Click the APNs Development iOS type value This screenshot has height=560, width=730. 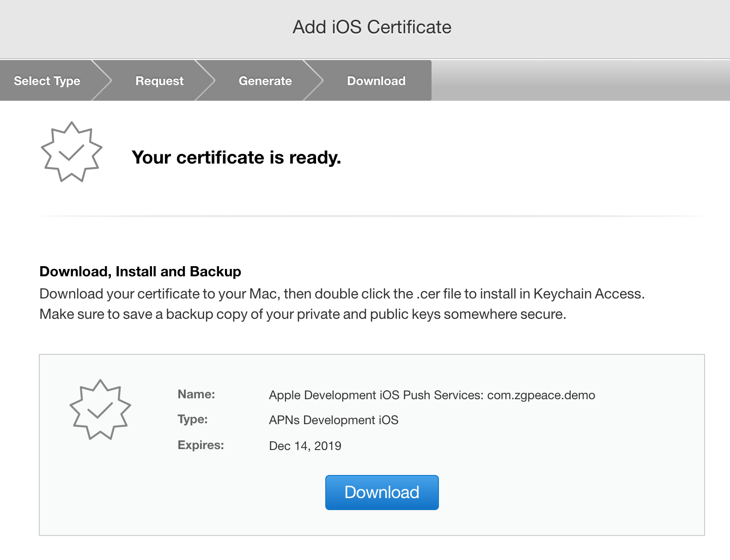click(x=334, y=420)
